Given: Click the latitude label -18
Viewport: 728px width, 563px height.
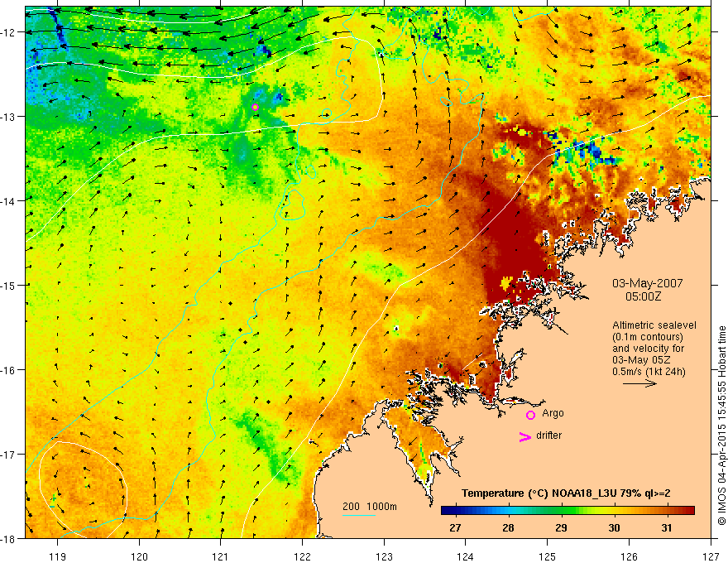Looking at the screenshot, I should [x=8, y=538].
